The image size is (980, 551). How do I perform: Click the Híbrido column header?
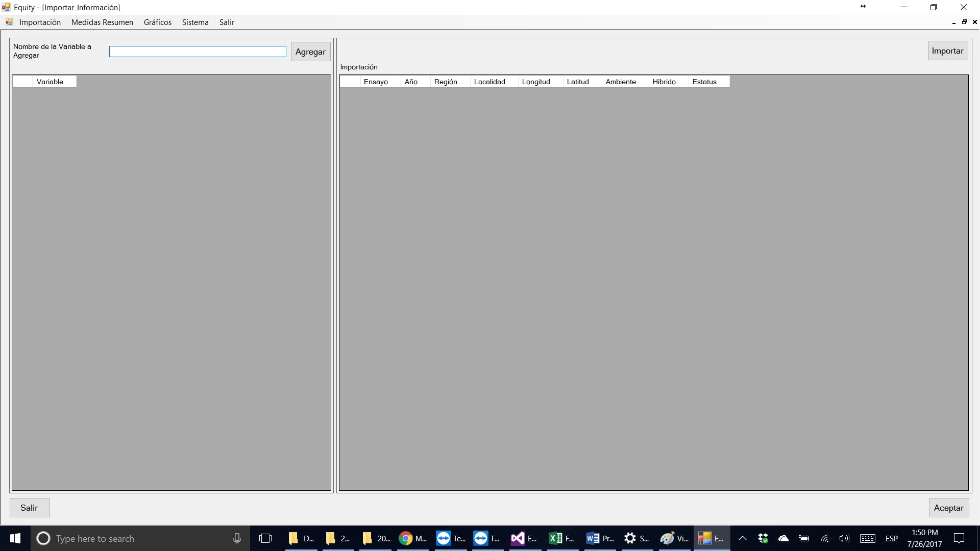(x=669, y=82)
